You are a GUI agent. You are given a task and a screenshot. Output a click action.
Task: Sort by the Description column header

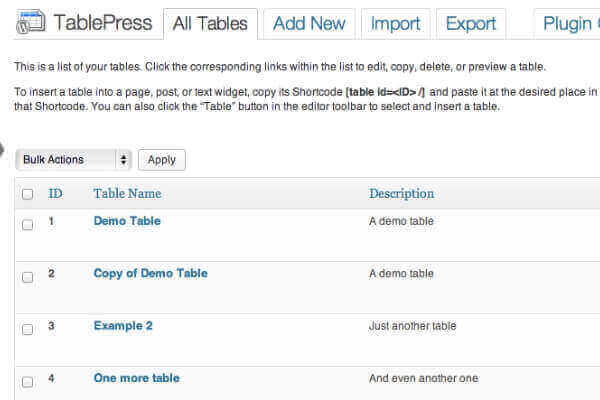tap(401, 193)
